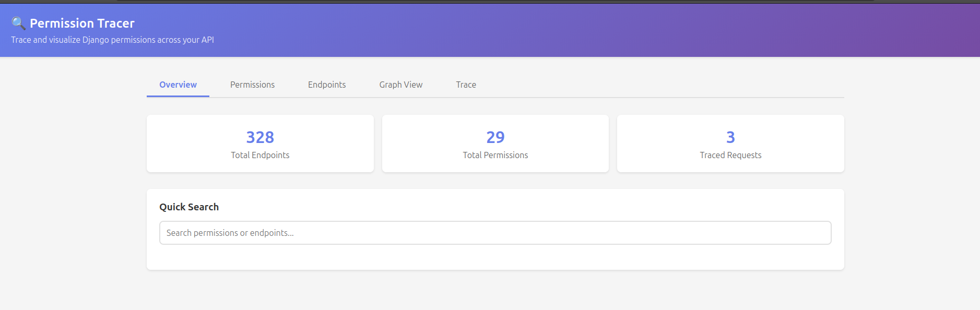Open the Trace tab

[466, 85]
